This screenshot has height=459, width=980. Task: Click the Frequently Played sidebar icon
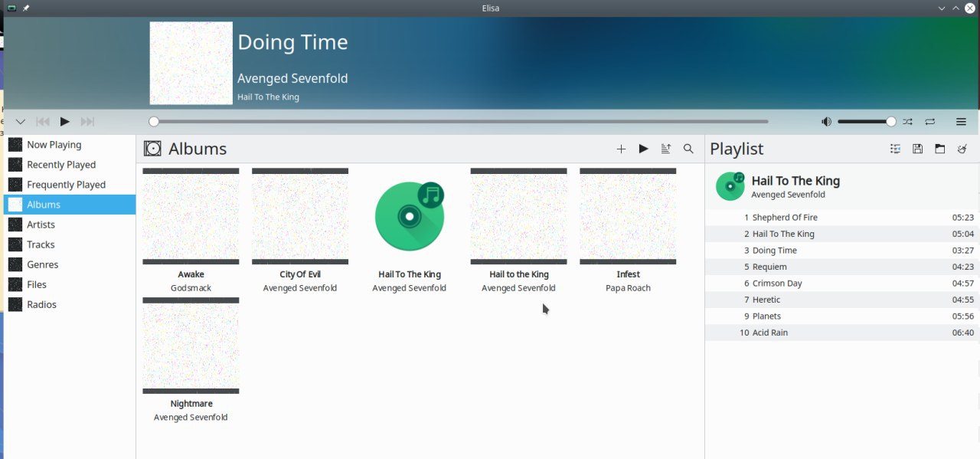pos(15,184)
